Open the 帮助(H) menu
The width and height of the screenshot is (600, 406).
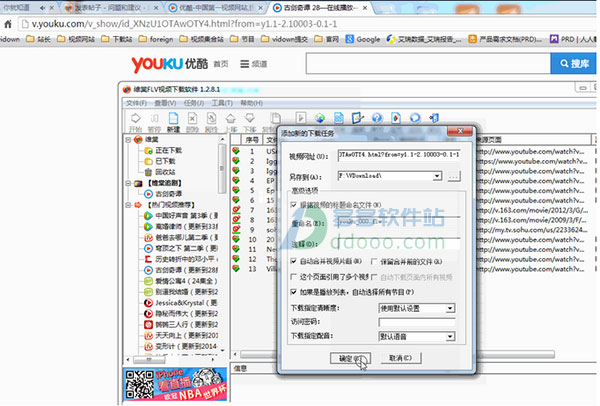click(251, 103)
